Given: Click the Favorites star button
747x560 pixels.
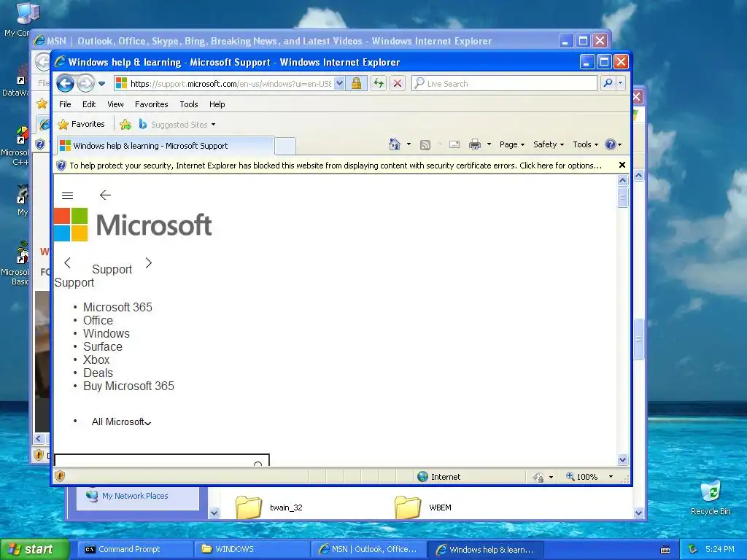Looking at the screenshot, I should coord(81,124).
